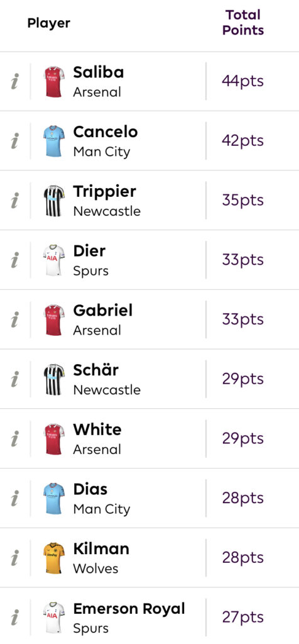Select player name White
Screen dimensions: 299x644
click(97, 430)
